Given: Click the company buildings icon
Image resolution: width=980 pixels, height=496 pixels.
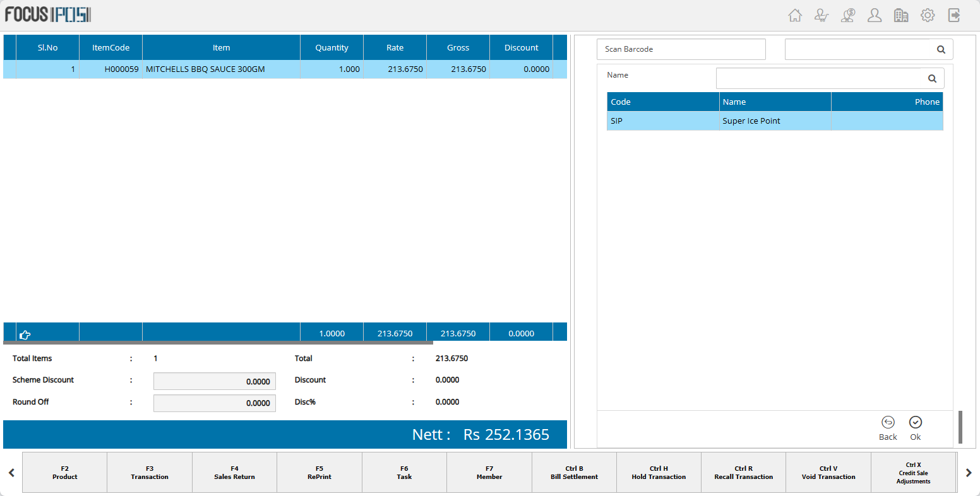Looking at the screenshot, I should pyautogui.click(x=901, y=15).
